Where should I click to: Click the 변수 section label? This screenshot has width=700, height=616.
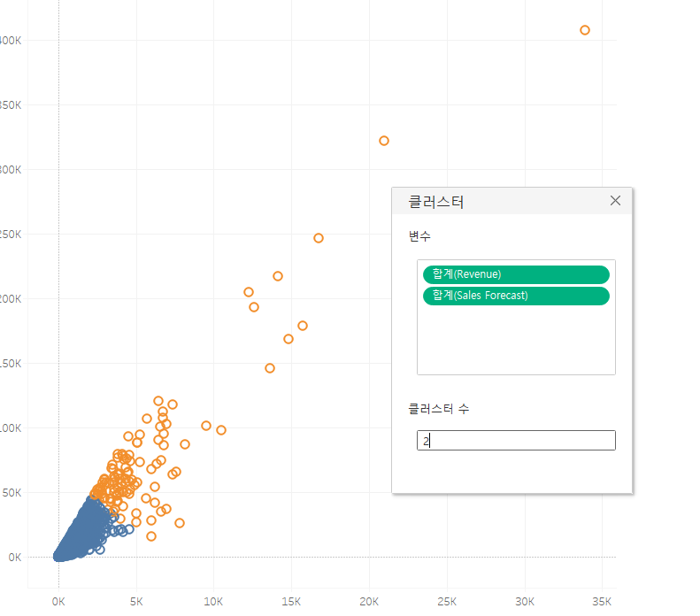pyautogui.click(x=419, y=236)
